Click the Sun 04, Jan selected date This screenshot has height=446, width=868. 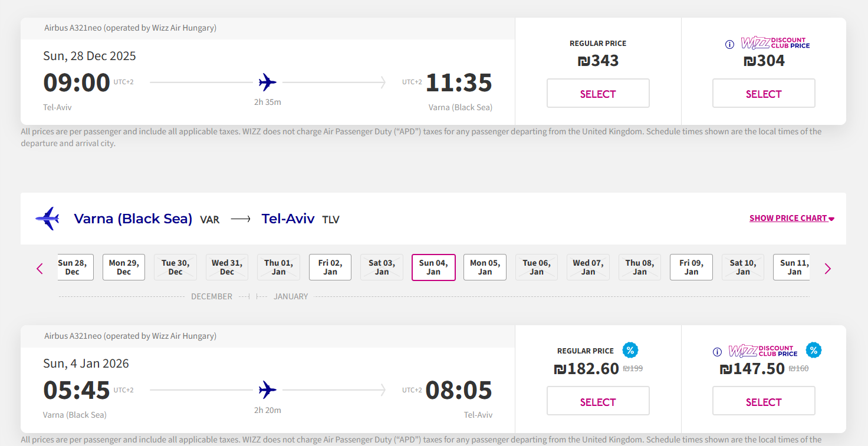(433, 267)
